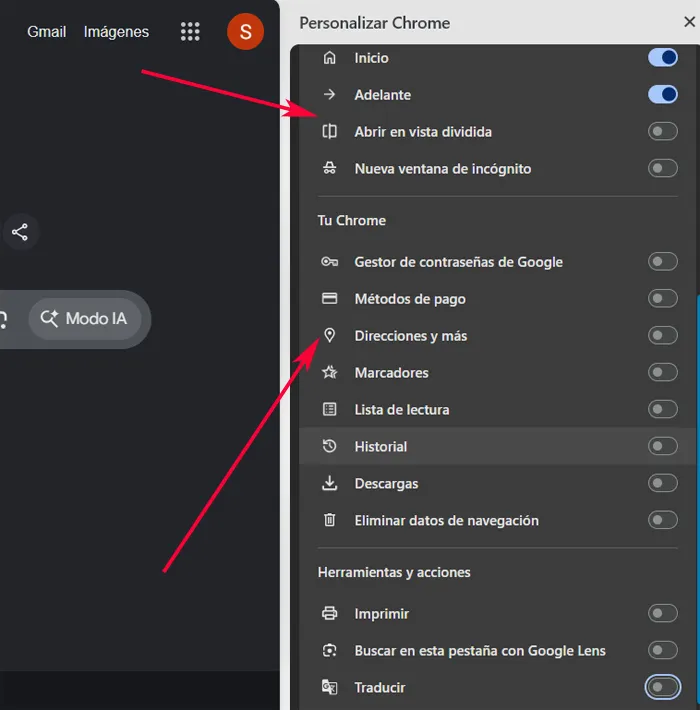
Task: Enable Métodos de pago toggle
Action: [662, 298]
